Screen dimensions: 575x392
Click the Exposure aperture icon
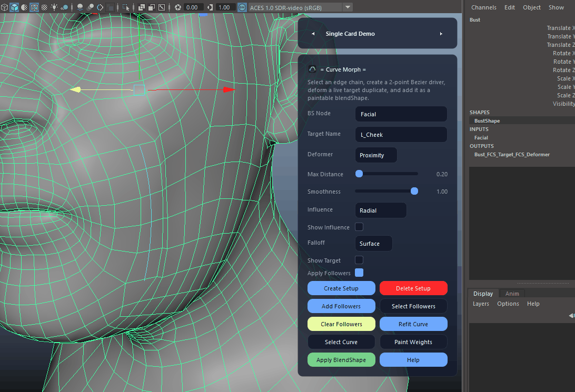tap(178, 7)
